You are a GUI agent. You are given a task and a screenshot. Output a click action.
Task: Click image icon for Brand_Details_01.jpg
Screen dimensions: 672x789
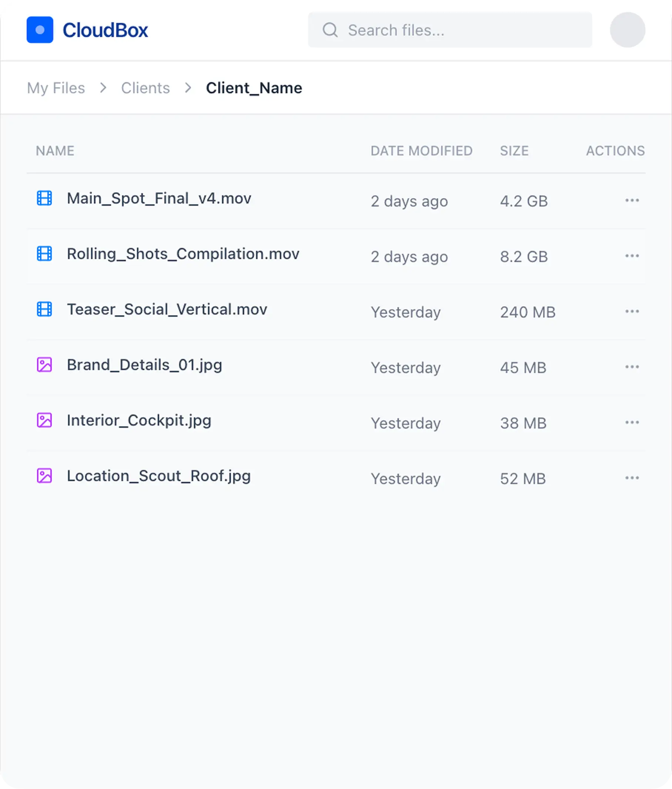click(x=44, y=365)
